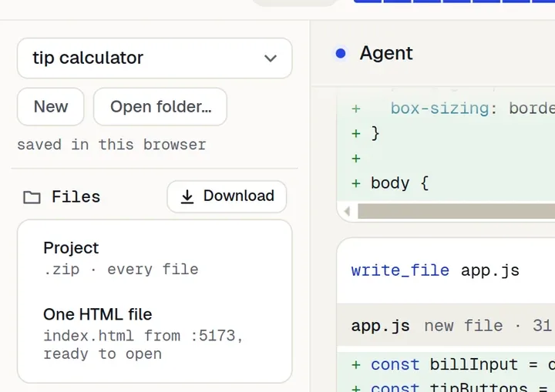Screen dimensions: 555x392
Task: Click '.zip · every file' description
Action: (121, 270)
